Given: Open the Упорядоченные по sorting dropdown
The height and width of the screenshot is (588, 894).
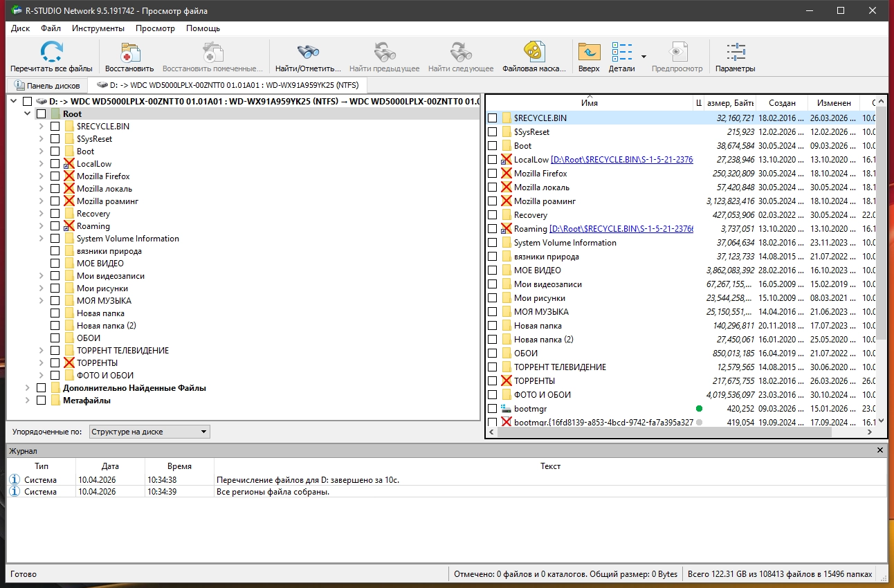Looking at the screenshot, I should pos(149,432).
